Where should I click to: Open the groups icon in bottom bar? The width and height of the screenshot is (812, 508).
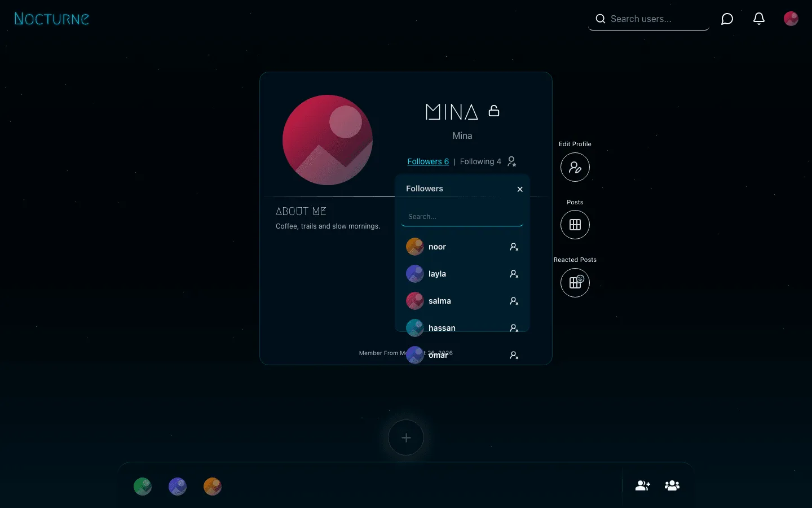pos(672,485)
